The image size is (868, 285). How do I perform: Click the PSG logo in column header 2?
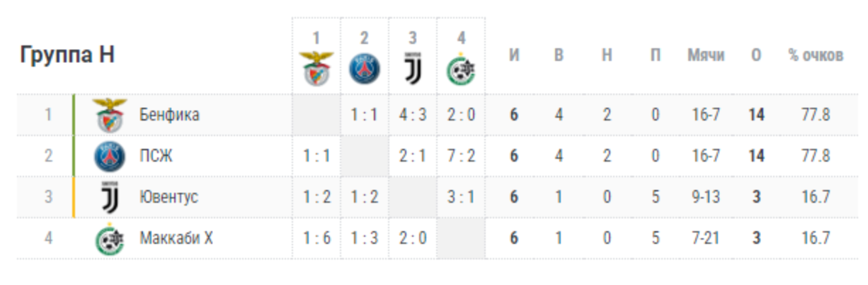[x=365, y=69]
